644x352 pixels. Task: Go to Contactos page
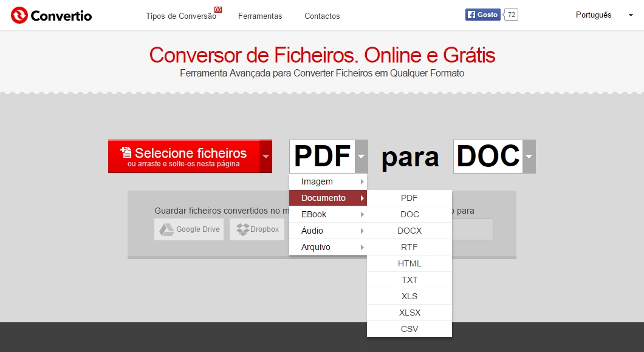click(322, 16)
